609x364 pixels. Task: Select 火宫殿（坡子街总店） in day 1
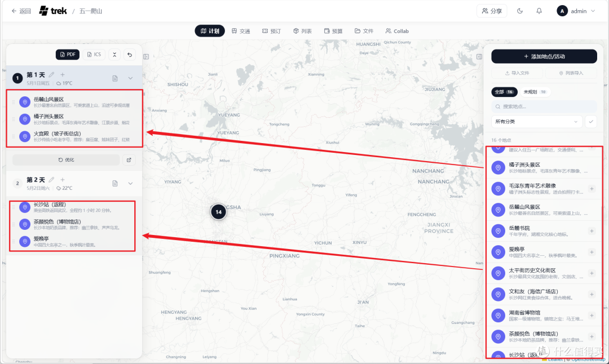tap(74, 136)
